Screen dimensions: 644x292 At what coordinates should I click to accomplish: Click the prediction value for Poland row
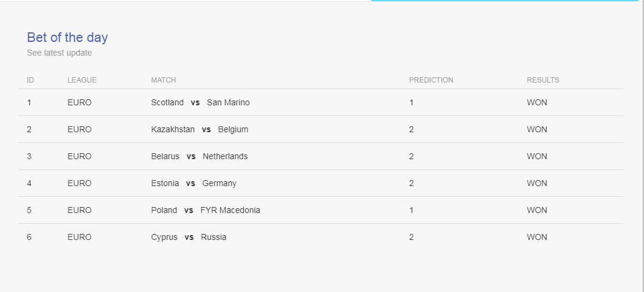coord(412,210)
